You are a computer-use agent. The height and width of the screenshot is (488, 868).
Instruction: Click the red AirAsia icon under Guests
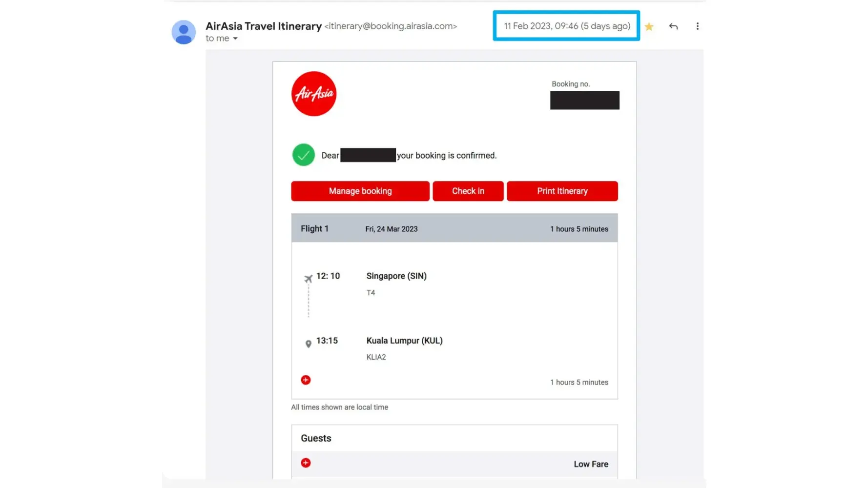tap(306, 463)
